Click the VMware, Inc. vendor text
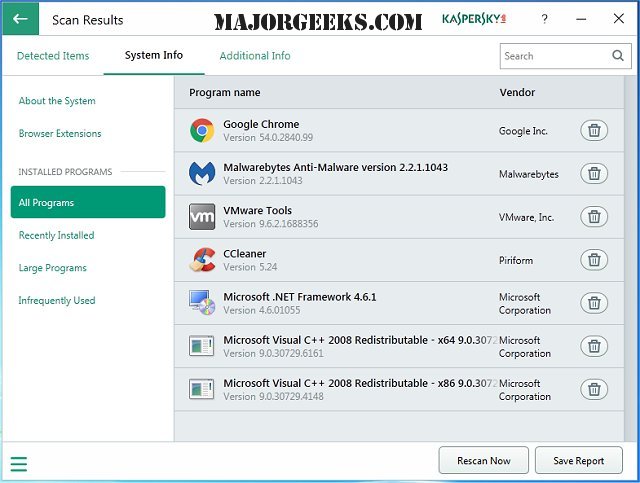 [x=527, y=217]
